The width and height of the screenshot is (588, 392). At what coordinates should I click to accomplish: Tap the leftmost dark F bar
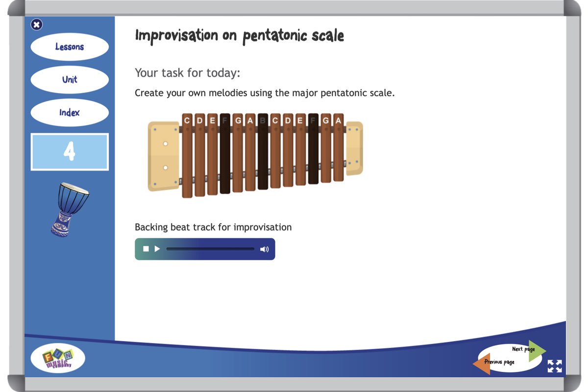225,157
